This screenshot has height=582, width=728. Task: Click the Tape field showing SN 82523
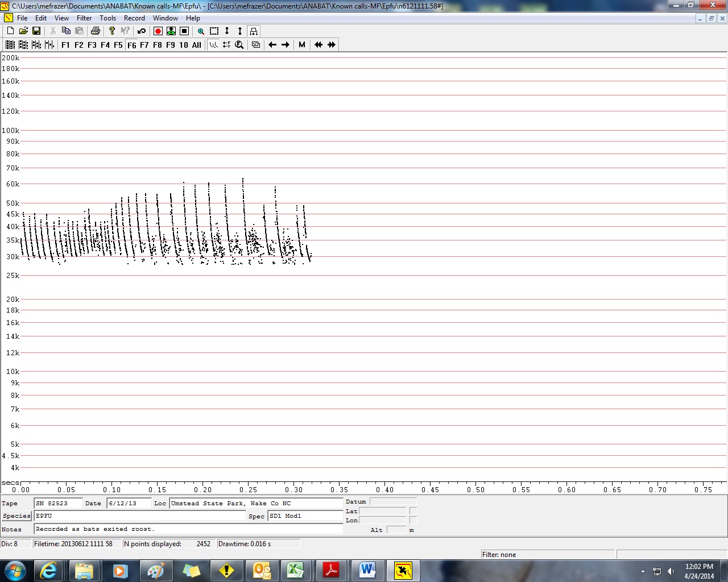coord(58,504)
